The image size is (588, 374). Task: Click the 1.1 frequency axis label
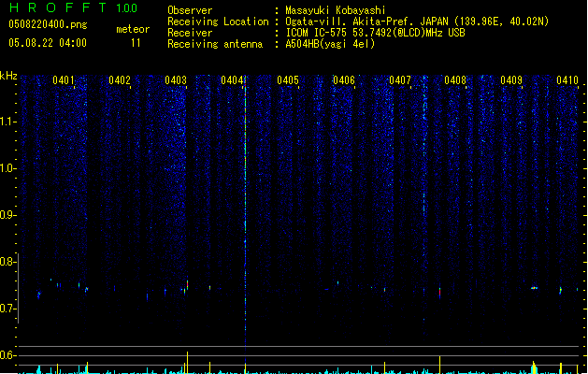tap(7, 122)
